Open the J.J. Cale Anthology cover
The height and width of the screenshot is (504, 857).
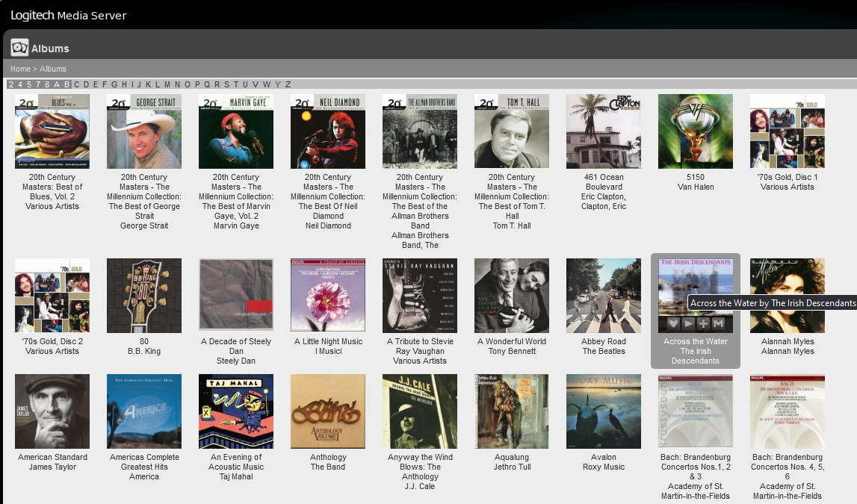420,411
